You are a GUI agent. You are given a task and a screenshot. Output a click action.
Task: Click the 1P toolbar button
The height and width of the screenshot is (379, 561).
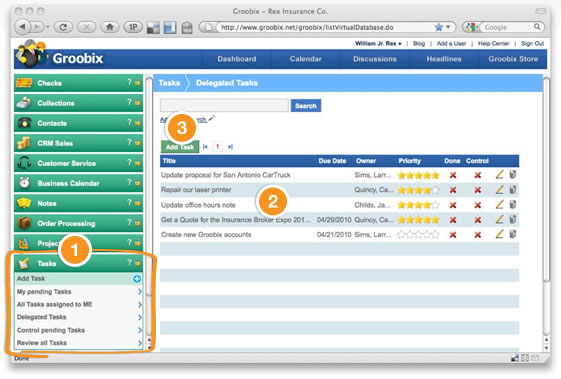pyautogui.click(x=133, y=27)
